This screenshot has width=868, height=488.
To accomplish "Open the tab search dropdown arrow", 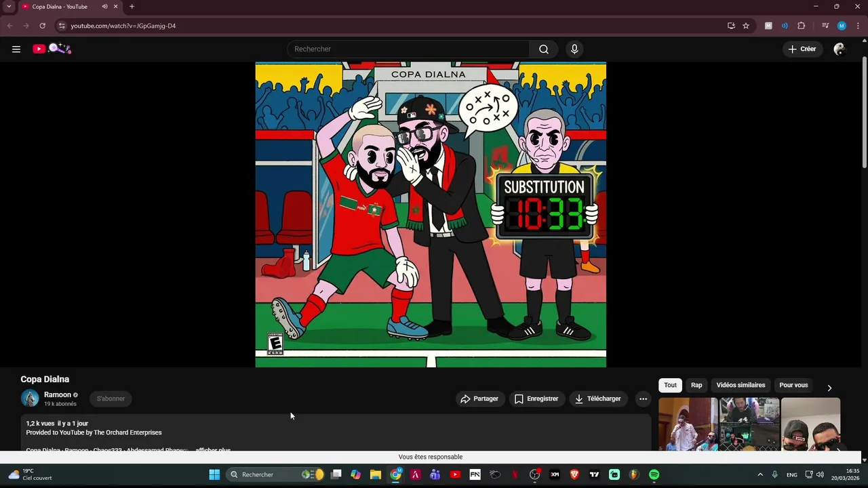I will [x=9, y=7].
